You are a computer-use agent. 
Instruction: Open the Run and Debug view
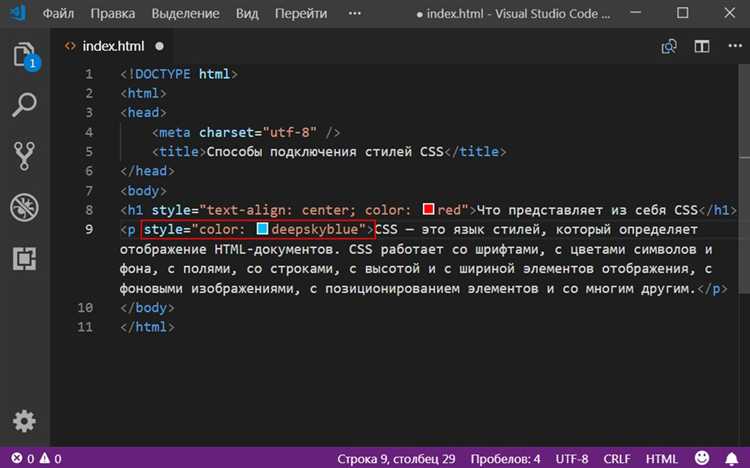coord(24,207)
